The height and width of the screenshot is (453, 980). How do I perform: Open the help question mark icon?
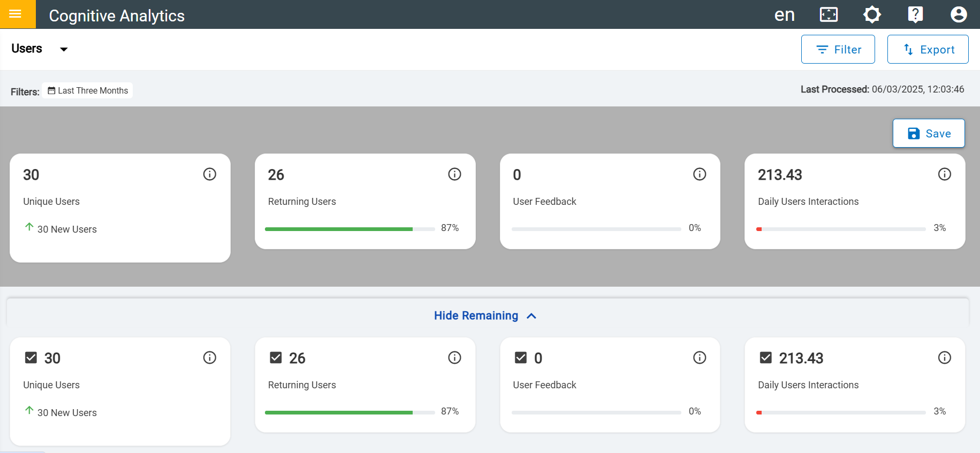pyautogui.click(x=915, y=14)
